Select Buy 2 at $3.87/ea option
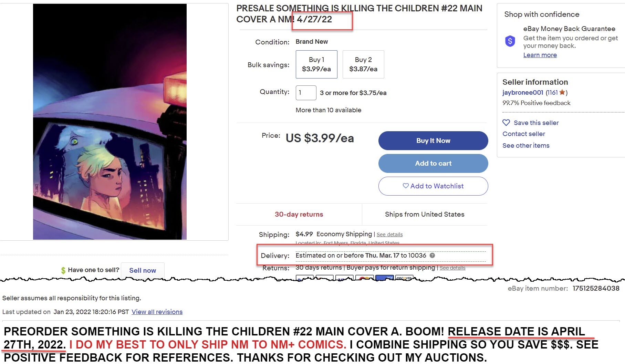 pyautogui.click(x=363, y=64)
